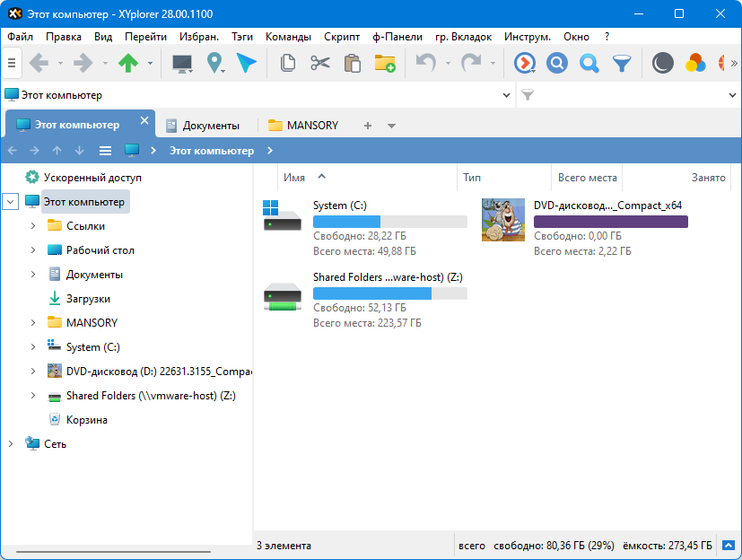
Task: Click the Copy icon in the toolbar
Action: 288,63
